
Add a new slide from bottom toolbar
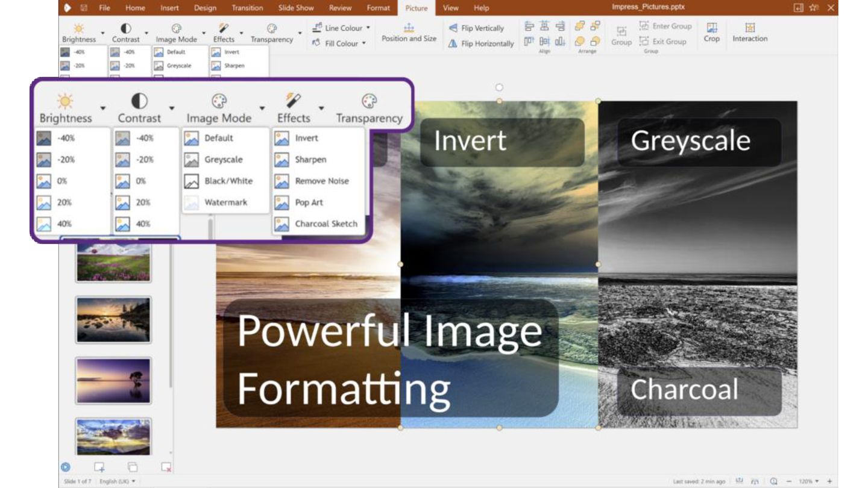tap(99, 467)
